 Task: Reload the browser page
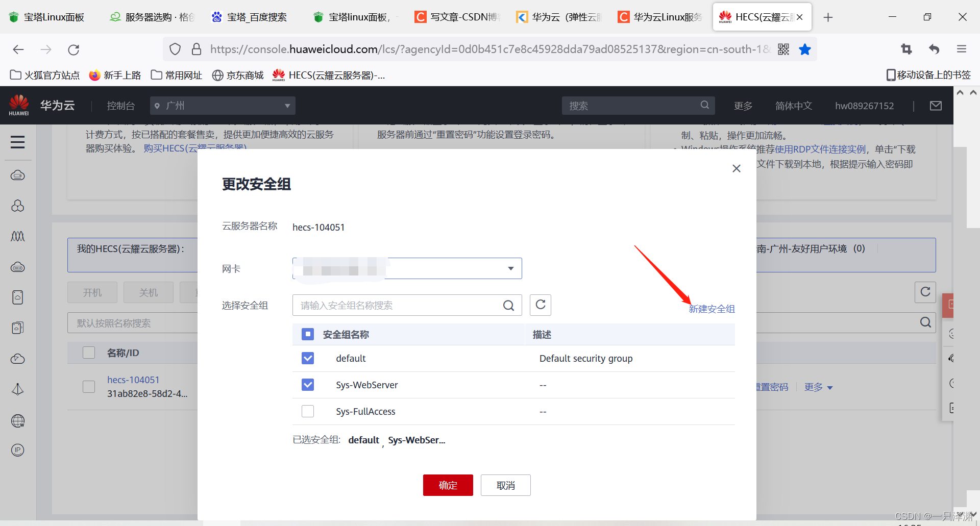coord(73,49)
